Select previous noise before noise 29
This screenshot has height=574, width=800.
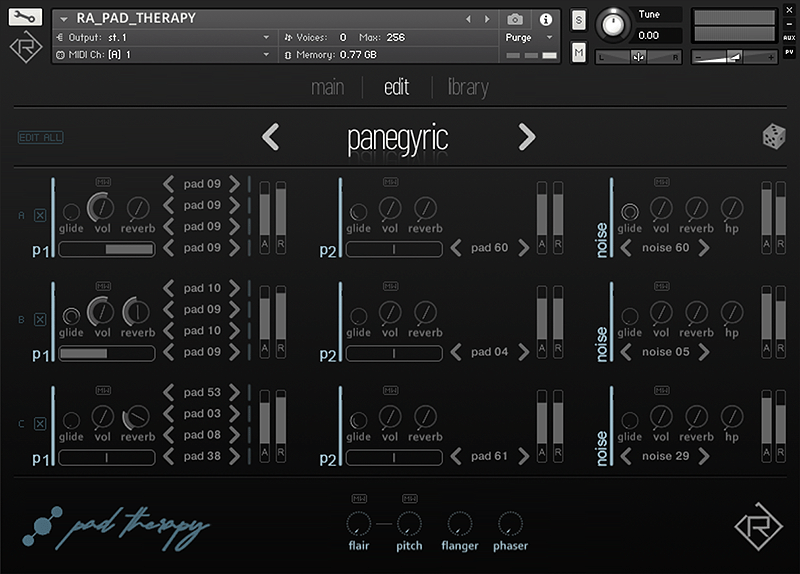(x=626, y=456)
